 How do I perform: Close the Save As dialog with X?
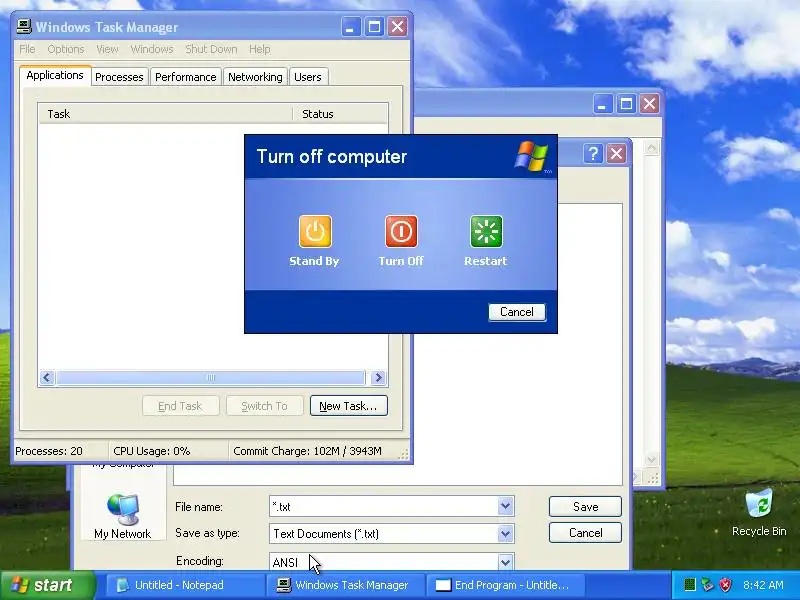616,154
